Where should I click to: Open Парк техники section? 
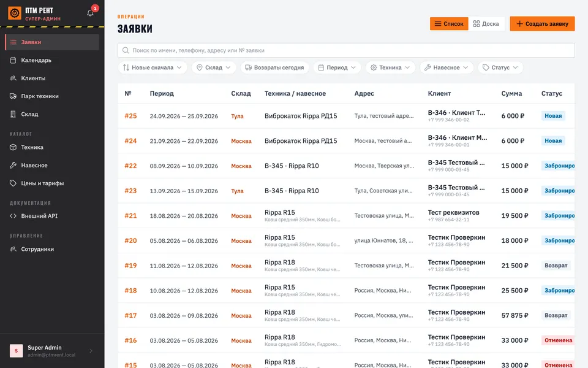[52, 96]
